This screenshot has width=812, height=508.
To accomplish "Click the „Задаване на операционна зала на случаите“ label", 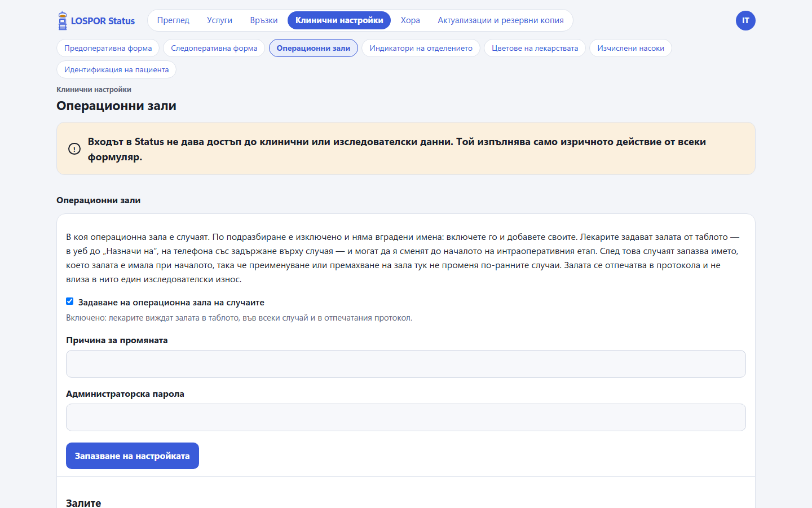I will (x=171, y=303).
